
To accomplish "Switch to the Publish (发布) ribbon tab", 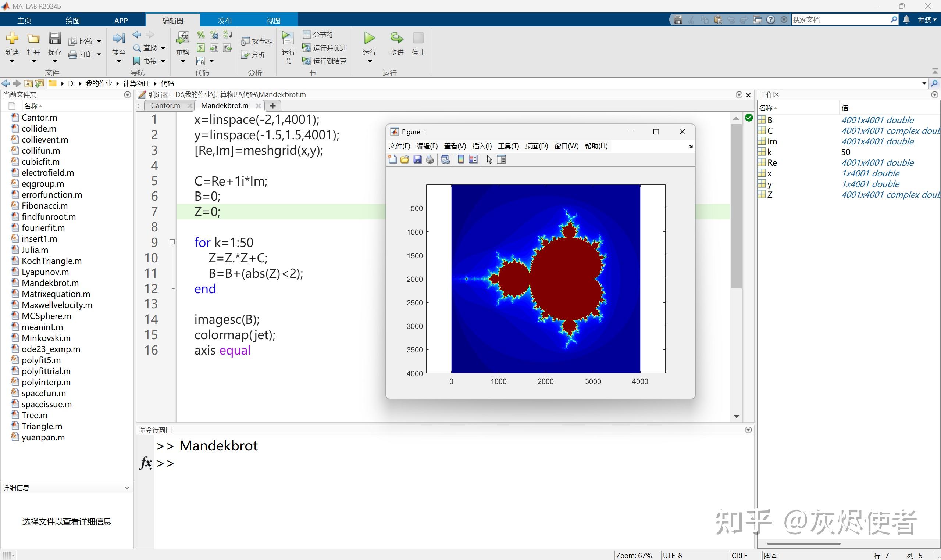I will point(225,20).
